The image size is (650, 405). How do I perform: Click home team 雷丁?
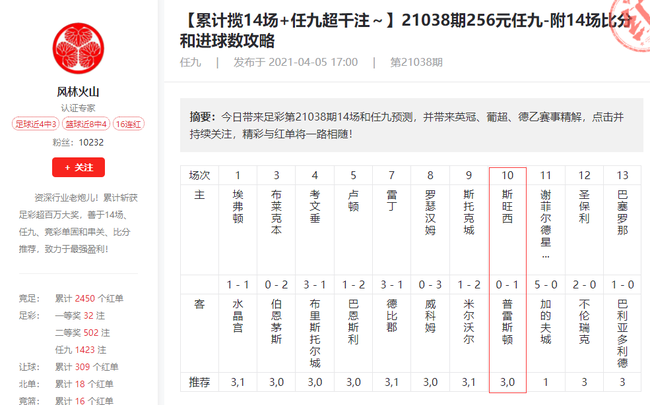(392, 201)
